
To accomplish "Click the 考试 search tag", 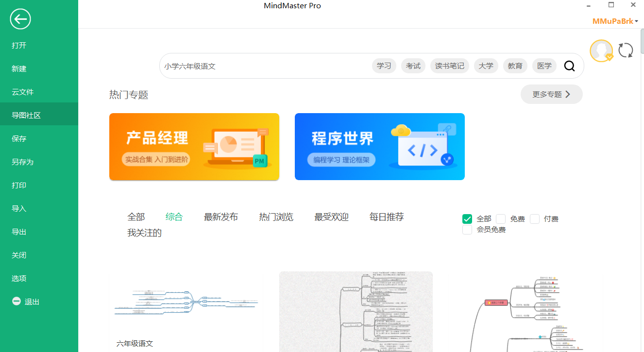I will 413,66.
